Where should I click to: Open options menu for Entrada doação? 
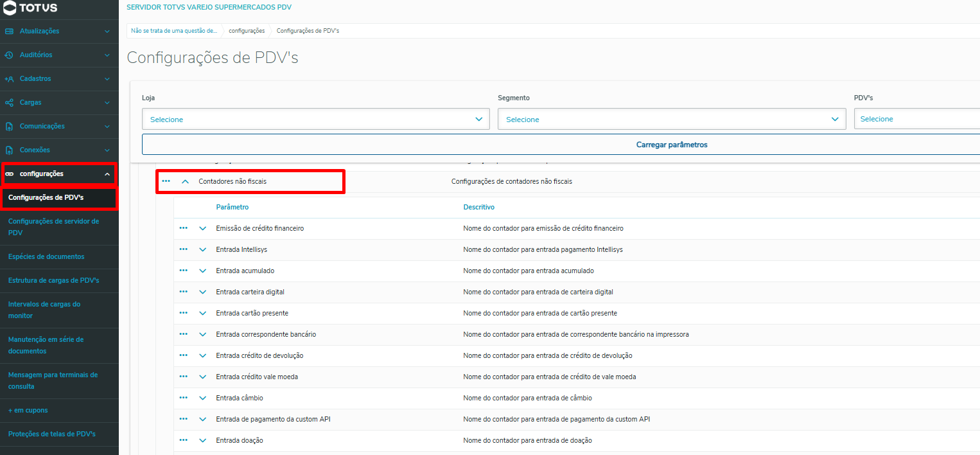(x=184, y=440)
